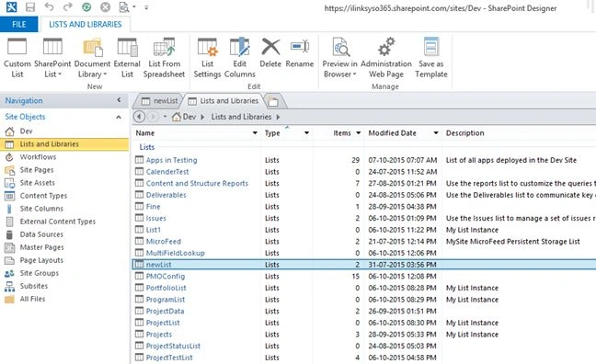Viewport: 596px width, 364px height.
Task: Switch to the Lists and Libraries document tab
Action: [223, 101]
